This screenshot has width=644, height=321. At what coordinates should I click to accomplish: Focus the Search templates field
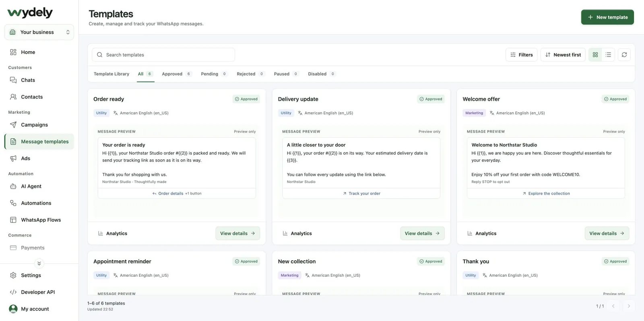pos(163,55)
